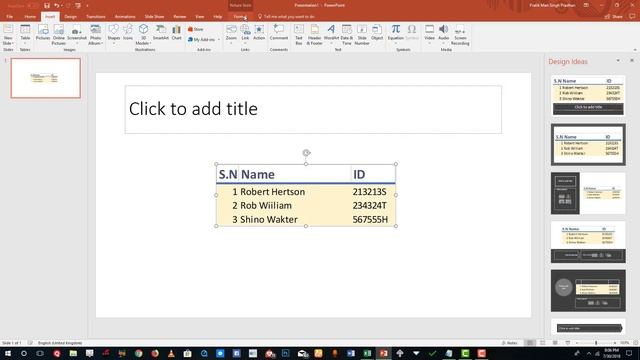
Task: Insert an Object
Action: click(377, 33)
